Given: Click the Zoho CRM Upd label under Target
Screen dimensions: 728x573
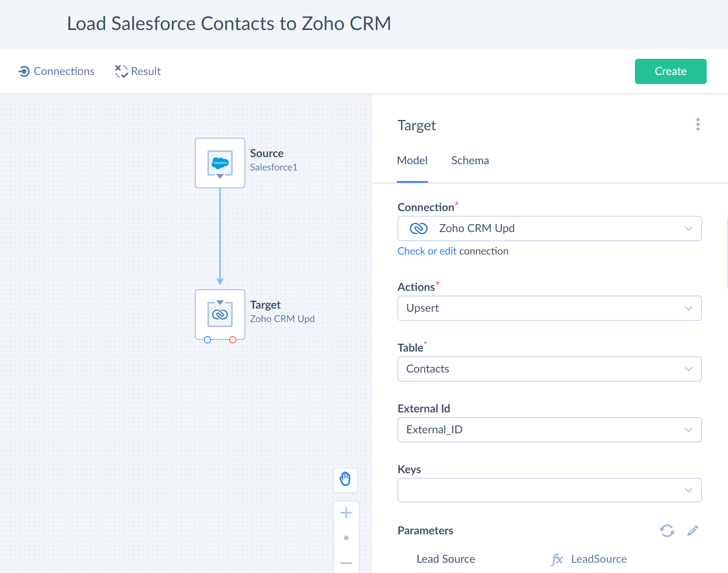Looking at the screenshot, I should pyautogui.click(x=282, y=319).
